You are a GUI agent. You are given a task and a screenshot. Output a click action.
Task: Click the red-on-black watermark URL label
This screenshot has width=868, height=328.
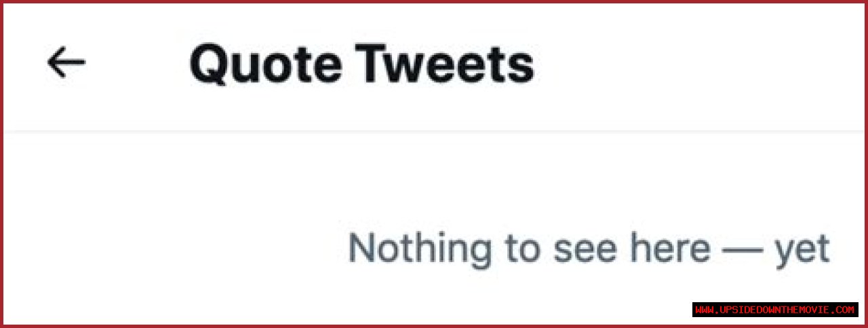775,310
